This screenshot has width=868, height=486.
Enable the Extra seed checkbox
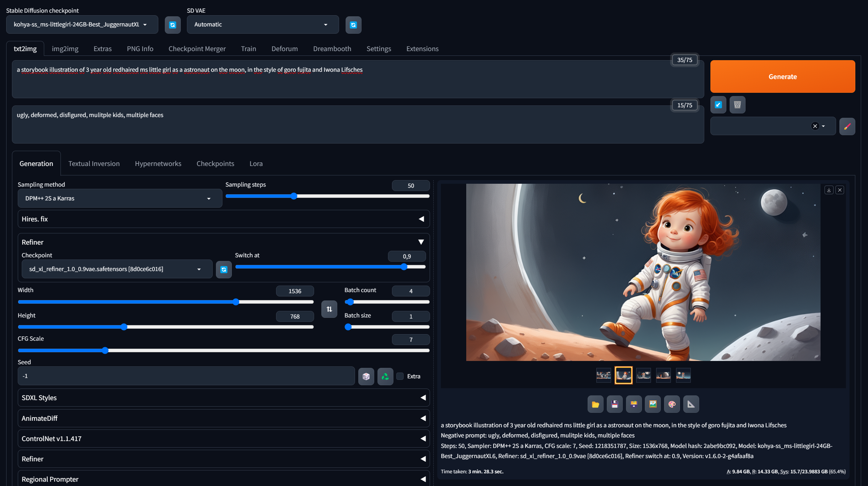[x=400, y=376]
